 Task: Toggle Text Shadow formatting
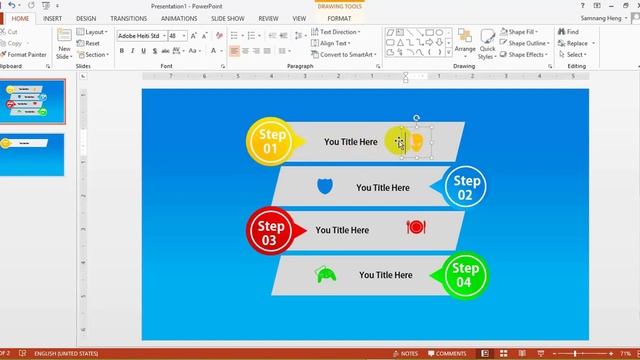(155, 51)
